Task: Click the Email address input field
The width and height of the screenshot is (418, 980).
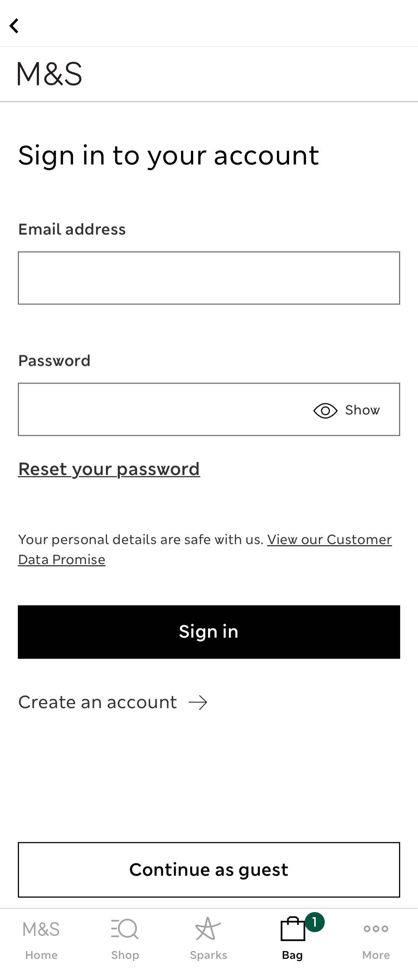Action: (208, 278)
